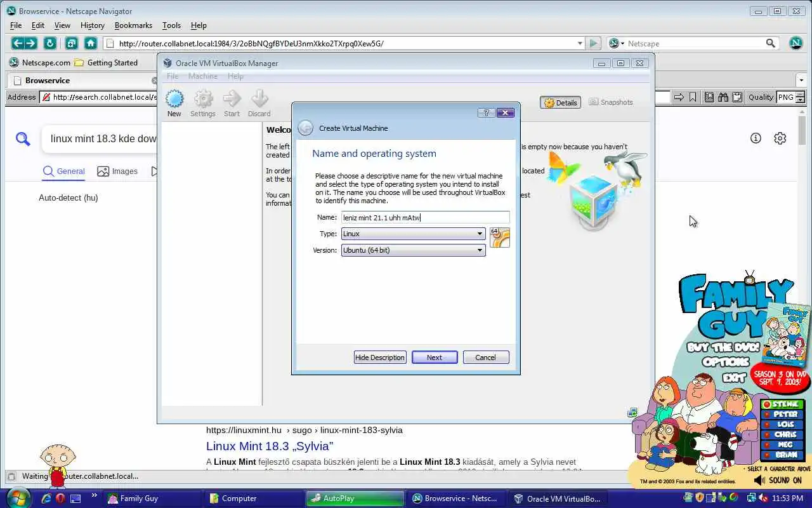The width and height of the screenshot is (812, 508).
Task: Open File menu in Netscape Navigator
Action: pos(16,25)
